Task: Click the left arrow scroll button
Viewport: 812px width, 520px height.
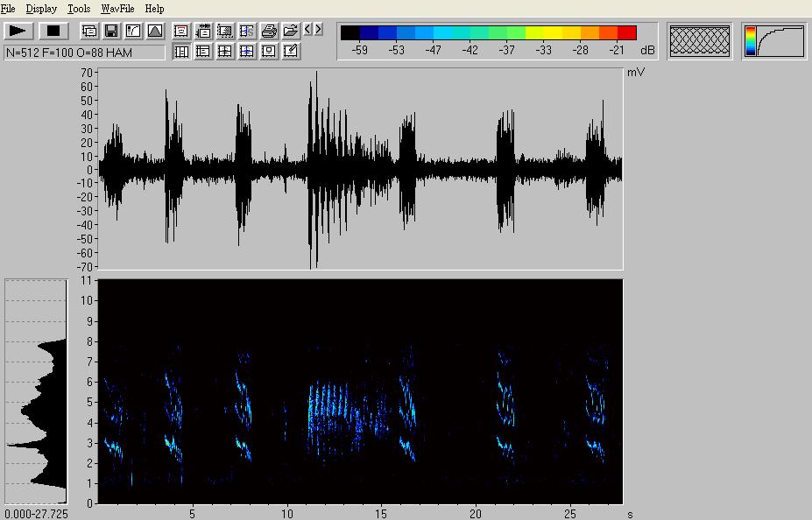Action: point(308,30)
